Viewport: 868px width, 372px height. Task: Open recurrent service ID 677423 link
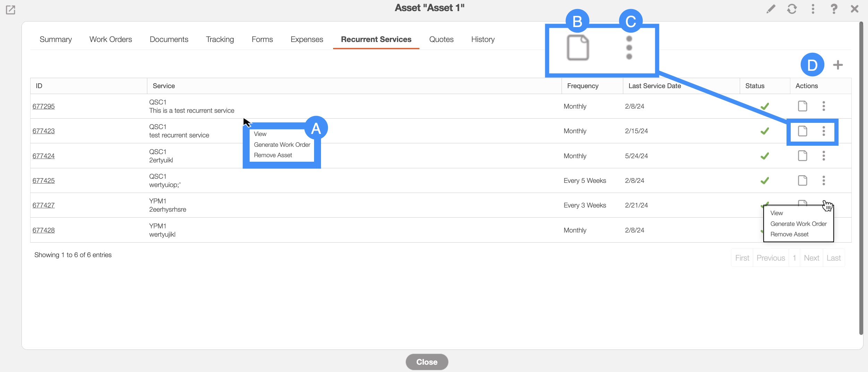[x=44, y=131]
